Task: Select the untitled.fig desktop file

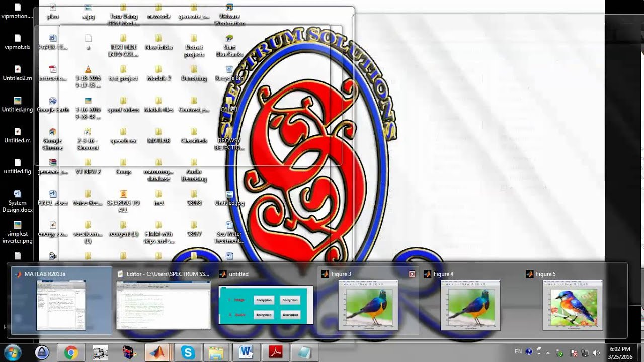Action: tap(18, 166)
